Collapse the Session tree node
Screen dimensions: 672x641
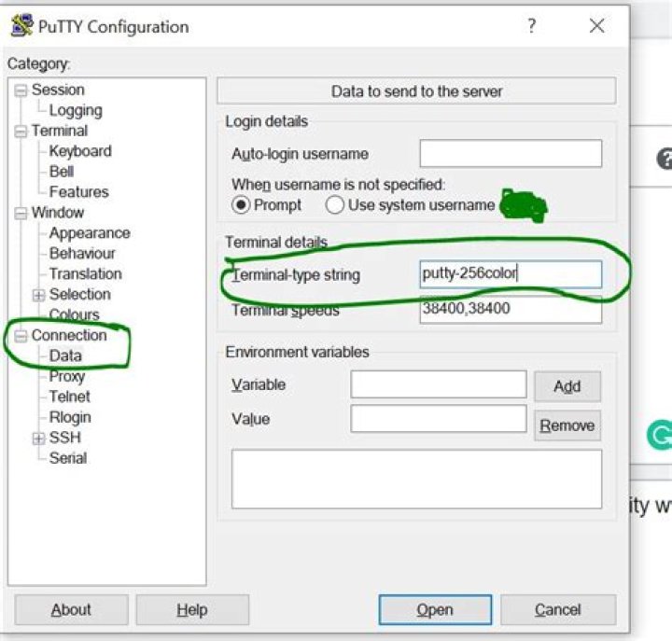21,91
